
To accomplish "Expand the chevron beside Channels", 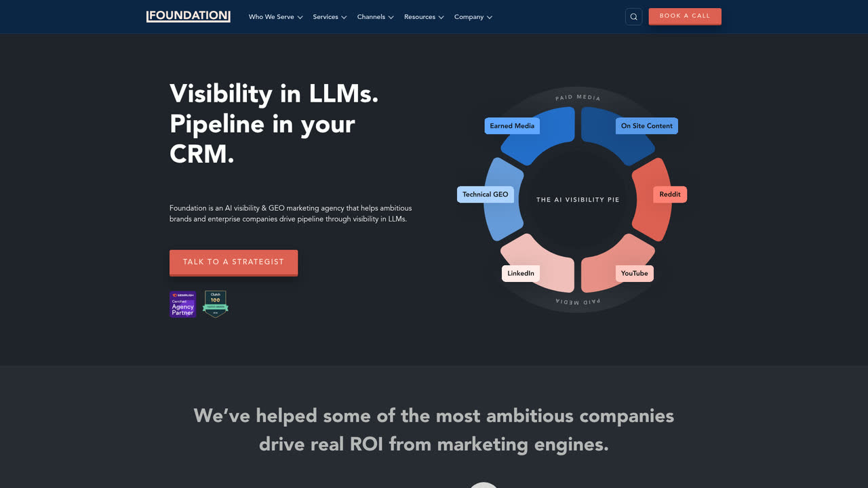I will [391, 18].
